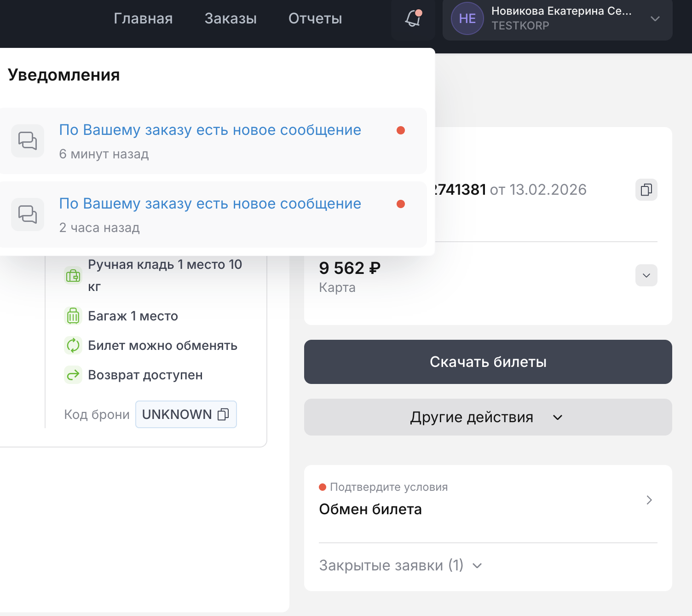
Task: Copy the order number with the copy icon
Action: [646, 190]
